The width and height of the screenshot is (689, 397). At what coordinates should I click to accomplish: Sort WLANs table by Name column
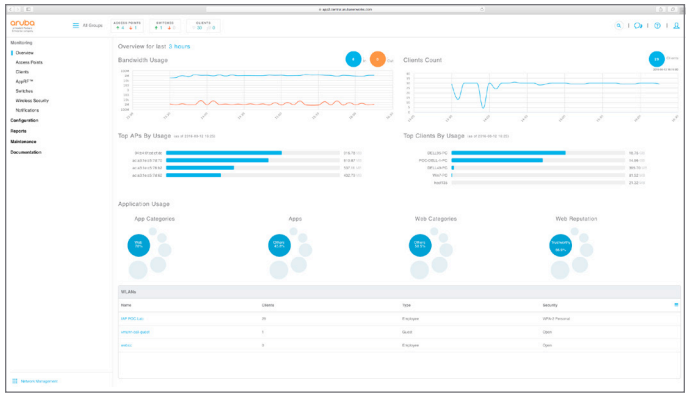(x=126, y=305)
